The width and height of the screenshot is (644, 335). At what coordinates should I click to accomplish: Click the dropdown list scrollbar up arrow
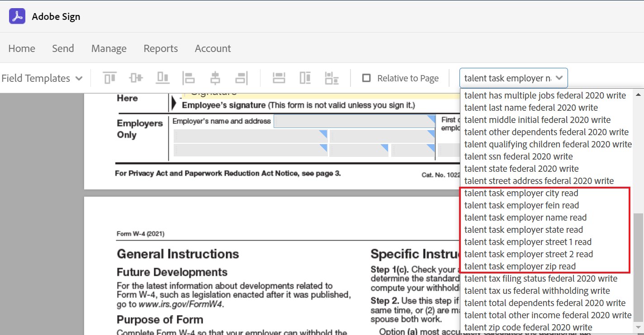point(639,94)
